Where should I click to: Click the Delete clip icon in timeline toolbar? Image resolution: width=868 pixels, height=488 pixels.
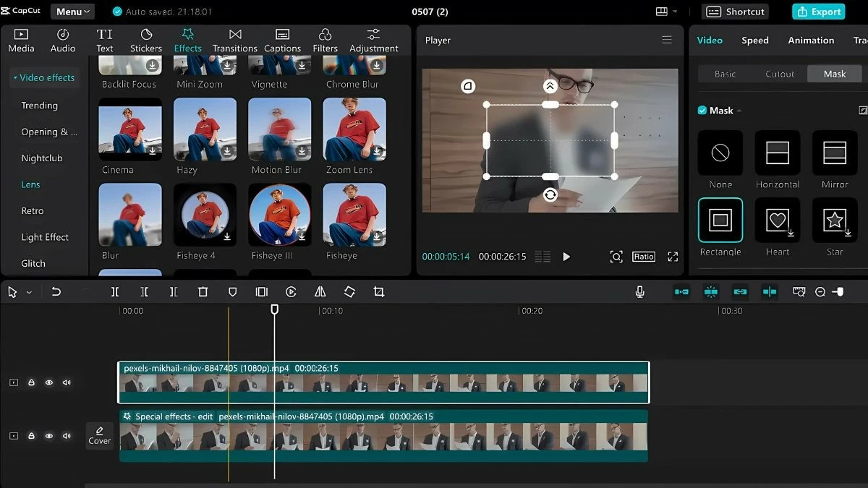coord(203,291)
